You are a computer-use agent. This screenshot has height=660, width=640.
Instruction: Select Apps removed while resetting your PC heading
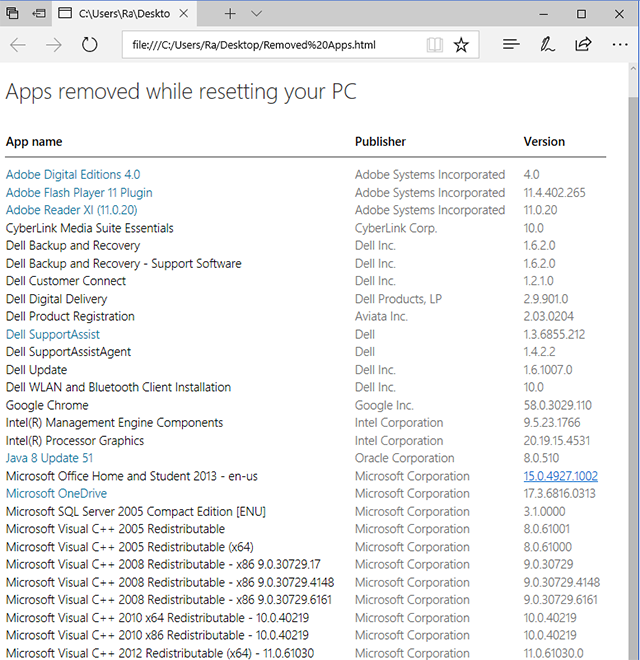coord(181,92)
